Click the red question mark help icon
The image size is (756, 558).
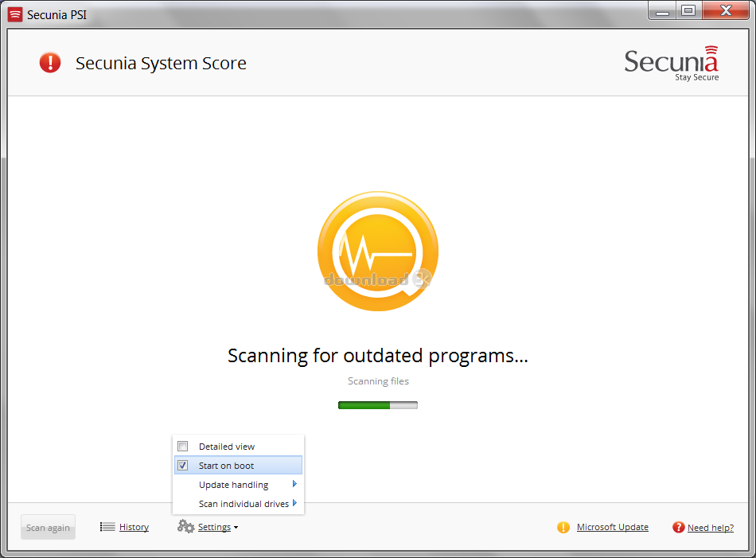pos(678,527)
